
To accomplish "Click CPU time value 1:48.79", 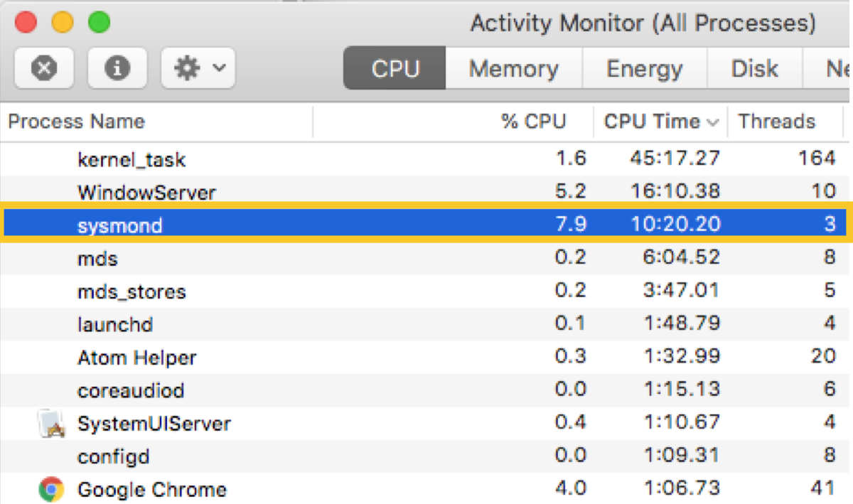I will click(680, 324).
